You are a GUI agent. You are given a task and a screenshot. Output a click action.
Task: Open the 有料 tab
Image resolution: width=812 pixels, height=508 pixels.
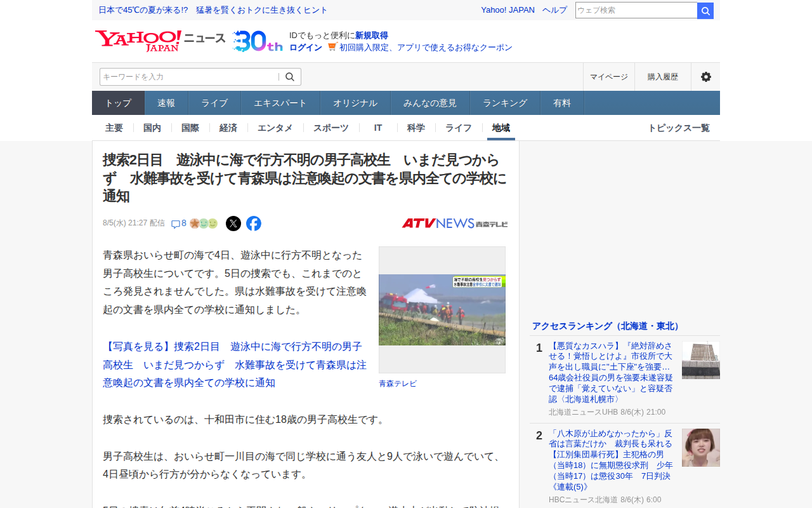coord(562,103)
